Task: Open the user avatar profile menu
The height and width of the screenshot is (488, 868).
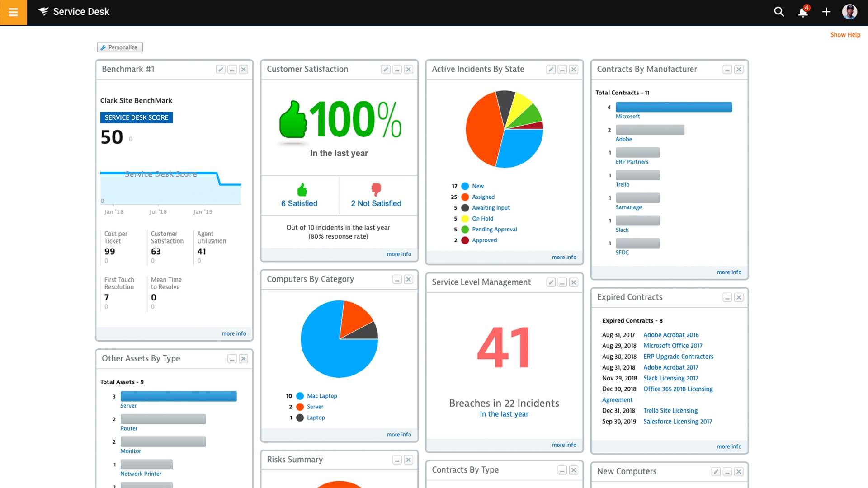Action: pos(849,12)
